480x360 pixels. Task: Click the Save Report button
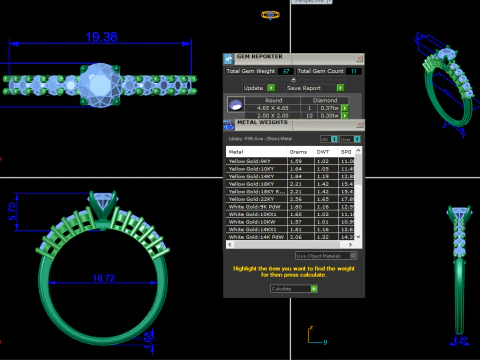coord(315,88)
